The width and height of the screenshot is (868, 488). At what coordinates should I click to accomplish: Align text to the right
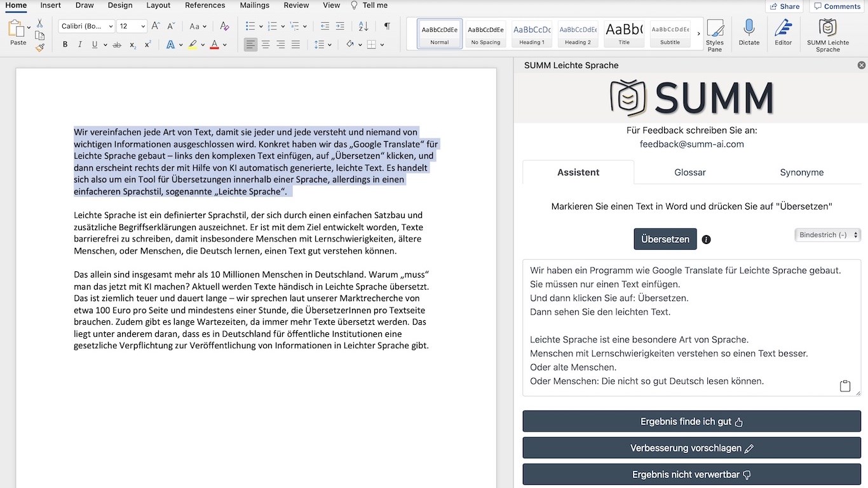tap(280, 44)
